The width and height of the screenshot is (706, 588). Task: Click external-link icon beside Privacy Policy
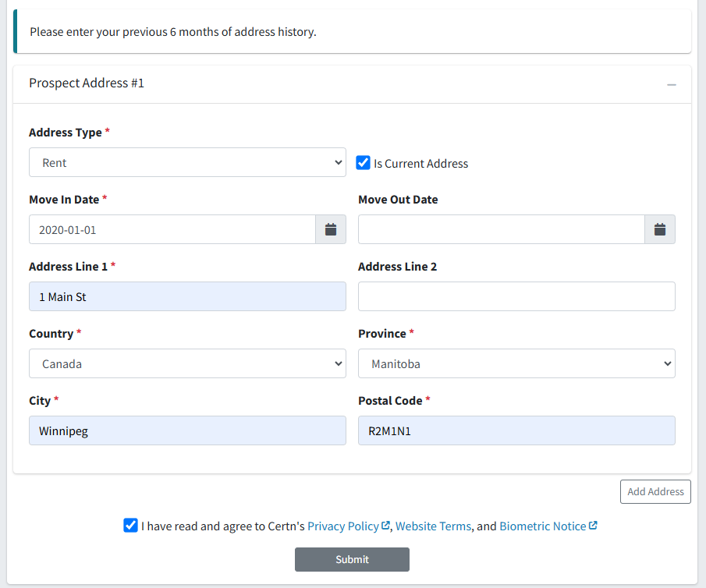tap(385, 526)
